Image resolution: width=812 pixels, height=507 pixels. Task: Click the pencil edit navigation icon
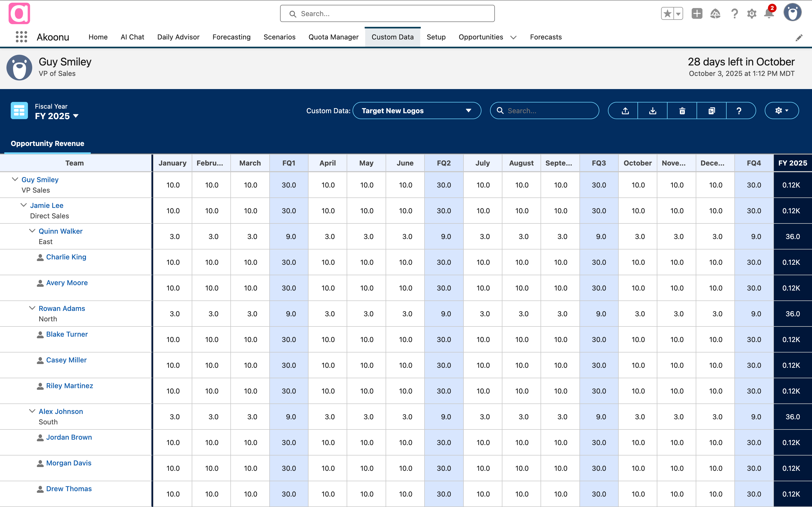[799, 38]
